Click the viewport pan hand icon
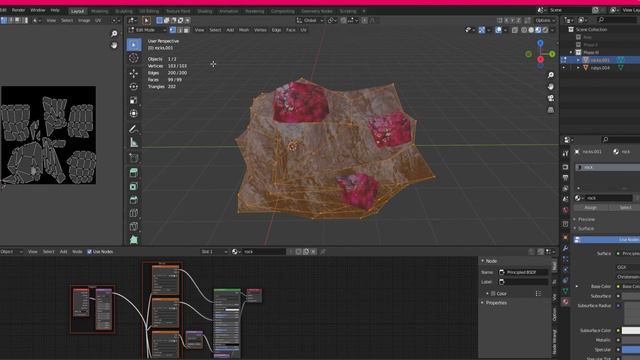640x360 pixels. [x=551, y=87]
